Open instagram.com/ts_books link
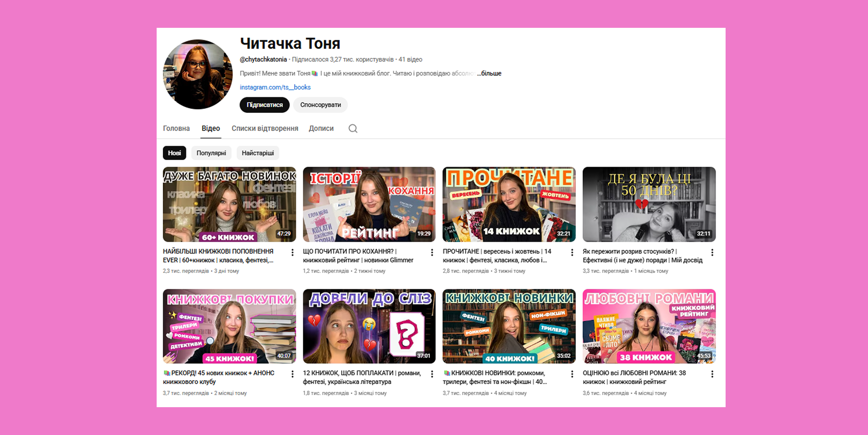 [x=275, y=87]
